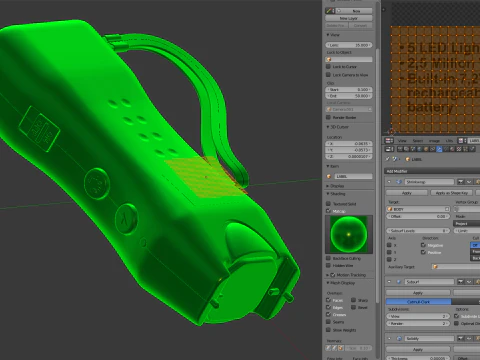The image size is (480, 360).
Task: Select Catmull-Clark subdivision type tab
Action: coord(419,301)
